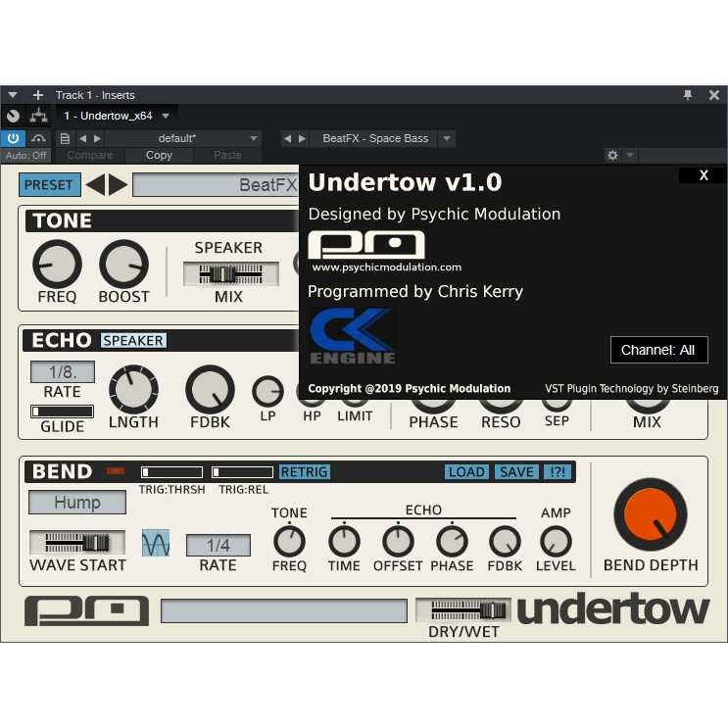The image size is (728, 728).
Task: Add an insert with the plus icon
Action: point(38,95)
